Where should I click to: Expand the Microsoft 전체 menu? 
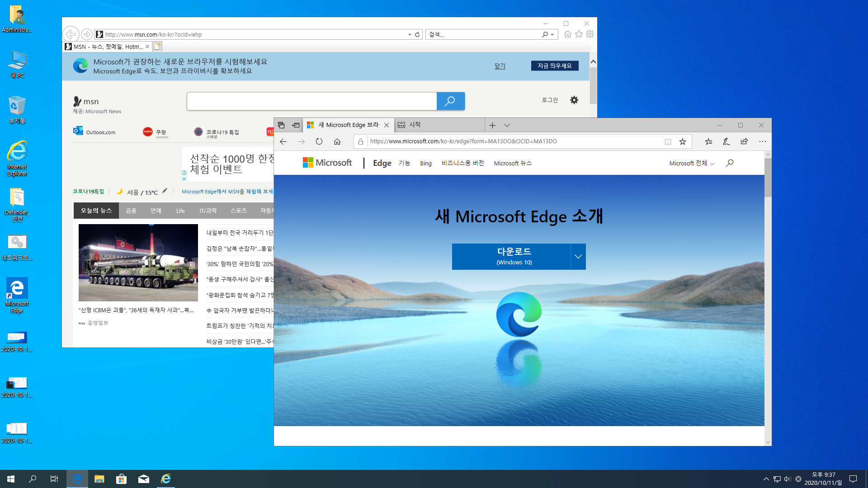click(691, 163)
